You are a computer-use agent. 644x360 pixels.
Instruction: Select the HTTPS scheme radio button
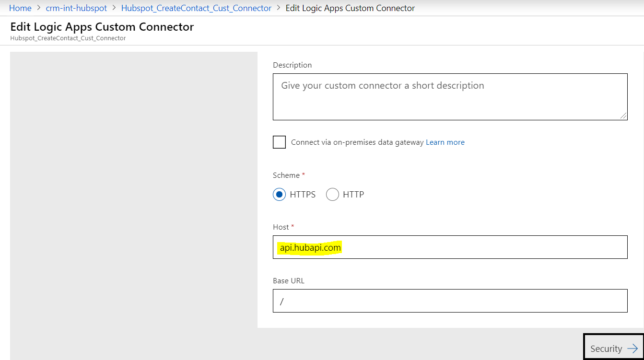tap(279, 194)
